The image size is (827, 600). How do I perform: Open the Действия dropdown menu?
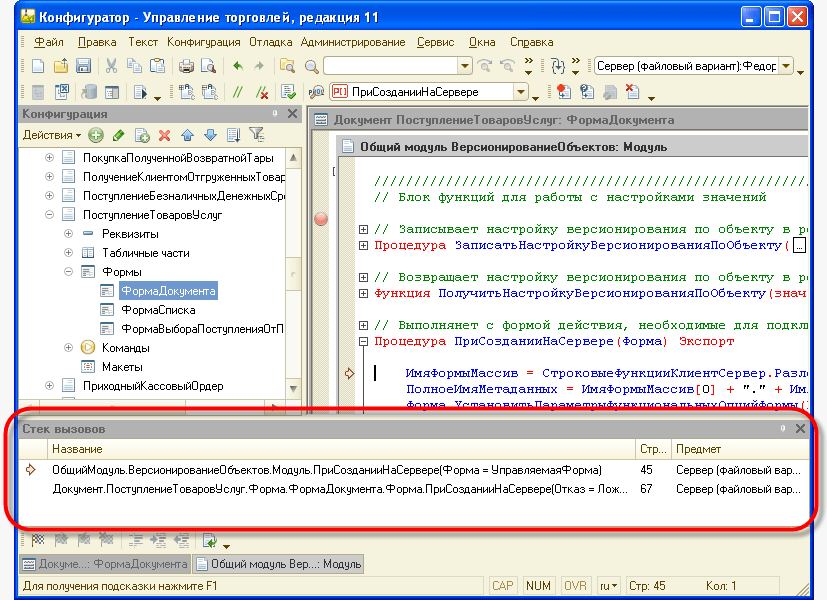coord(52,136)
